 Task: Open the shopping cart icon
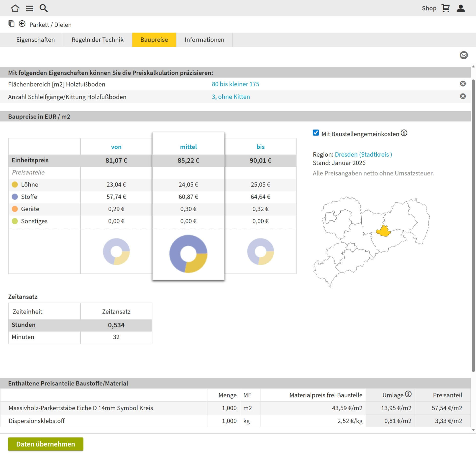[446, 8]
